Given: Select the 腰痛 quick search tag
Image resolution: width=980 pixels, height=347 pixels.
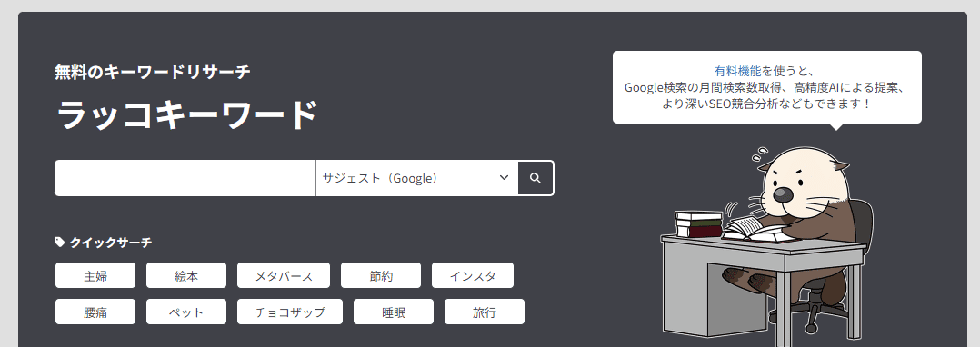Looking at the screenshot, I should (95, 312).
